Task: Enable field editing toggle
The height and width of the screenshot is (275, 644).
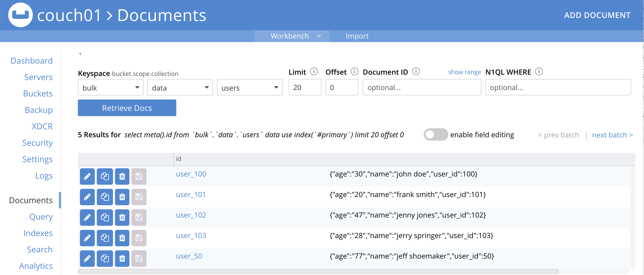Action: coord(435,134)
